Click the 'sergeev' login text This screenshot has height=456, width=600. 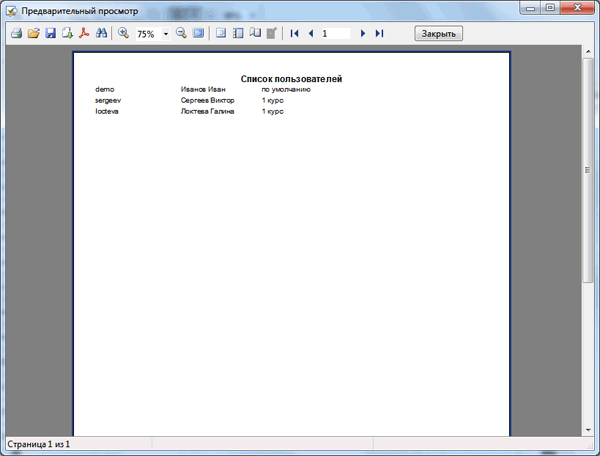(x=108, y=100)
